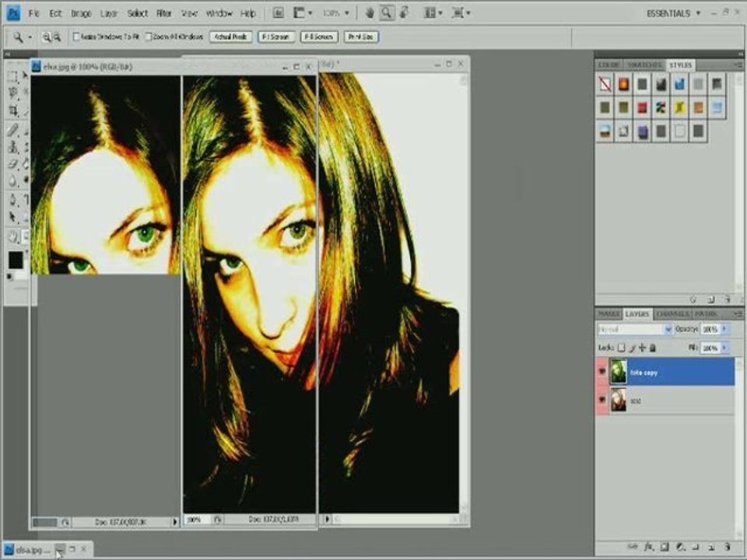Screen dimensions: 747x560
Task: Click the Actual Pixels button
Action: click(230, 37)
